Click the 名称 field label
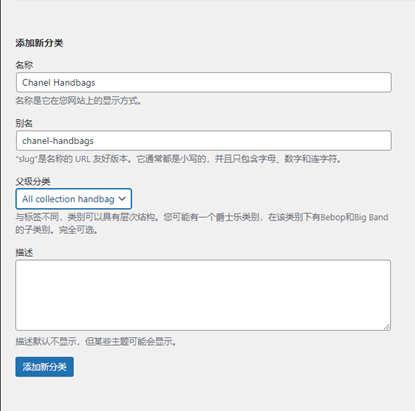415x411 pixels. pos(24,65)
